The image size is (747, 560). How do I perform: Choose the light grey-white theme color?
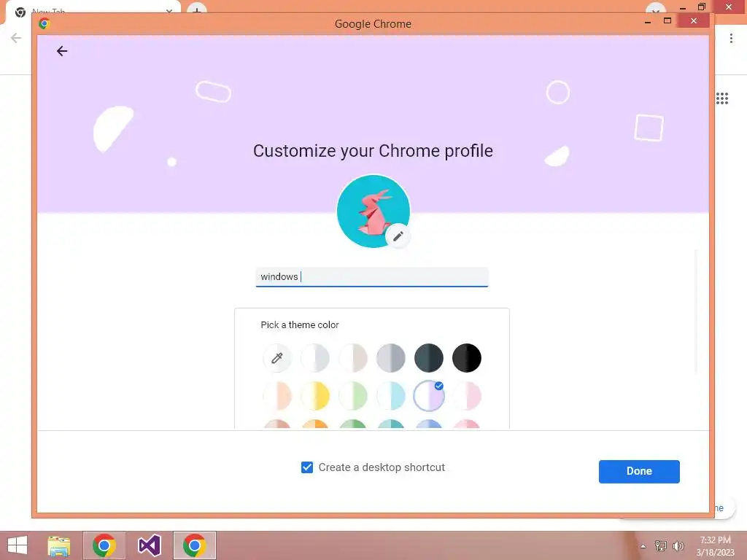(315, 357)
